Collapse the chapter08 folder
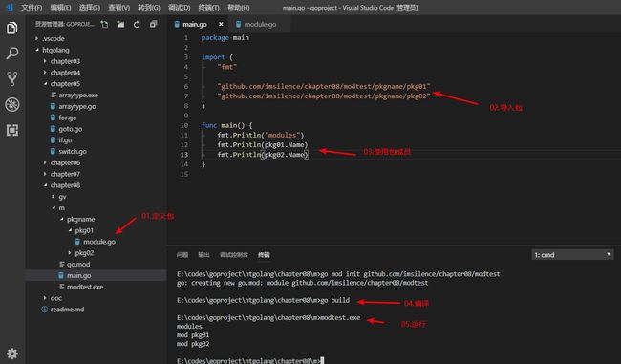 coord(45,185)
